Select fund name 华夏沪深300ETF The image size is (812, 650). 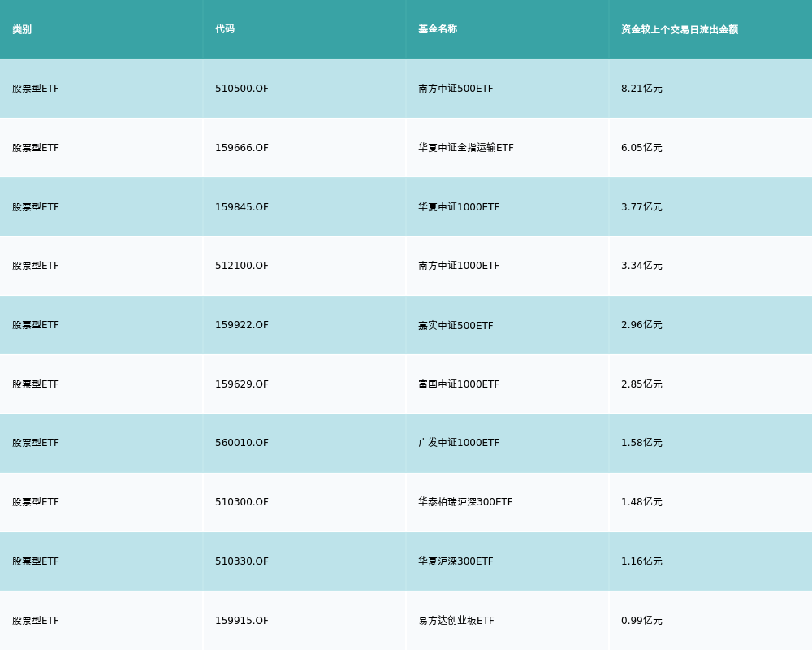coord(456,561)
